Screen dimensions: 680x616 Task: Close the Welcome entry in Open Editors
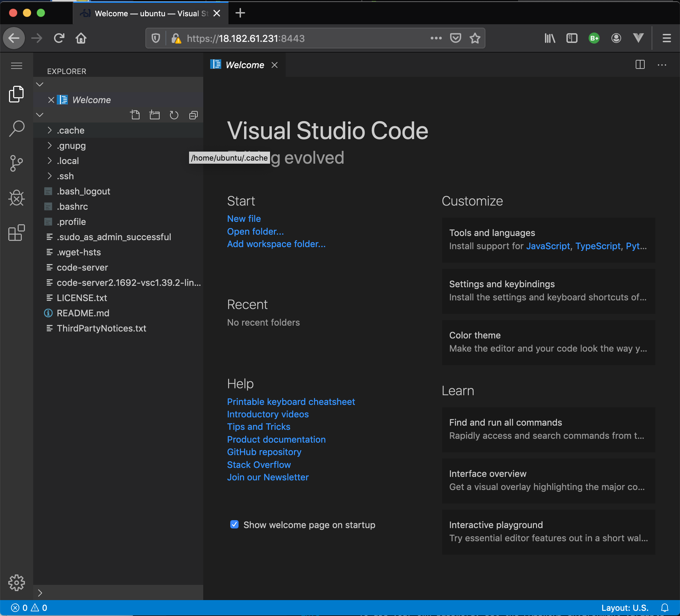tap(51, 100)
